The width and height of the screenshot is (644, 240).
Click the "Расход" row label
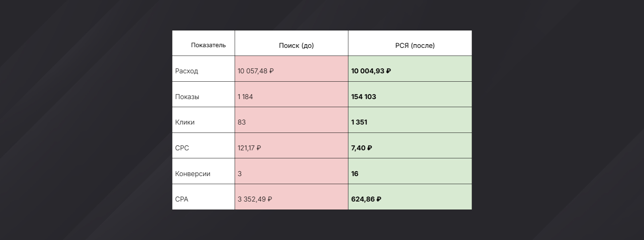point(186,71)
